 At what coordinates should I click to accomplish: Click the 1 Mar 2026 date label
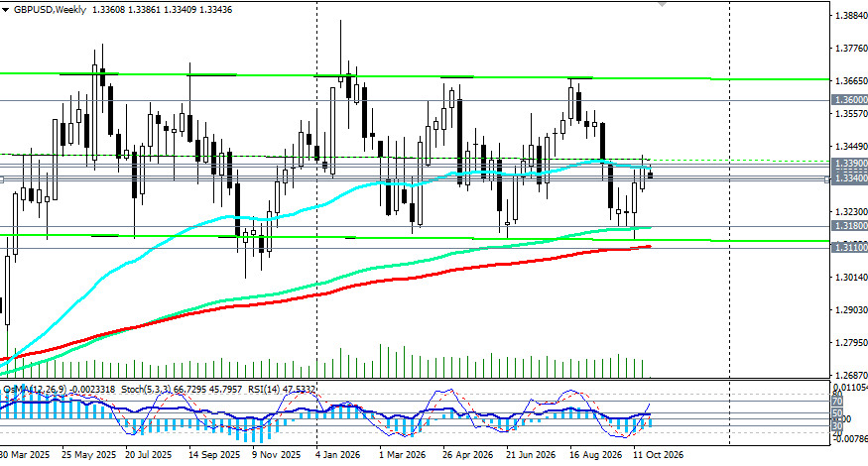coord(402,455)
